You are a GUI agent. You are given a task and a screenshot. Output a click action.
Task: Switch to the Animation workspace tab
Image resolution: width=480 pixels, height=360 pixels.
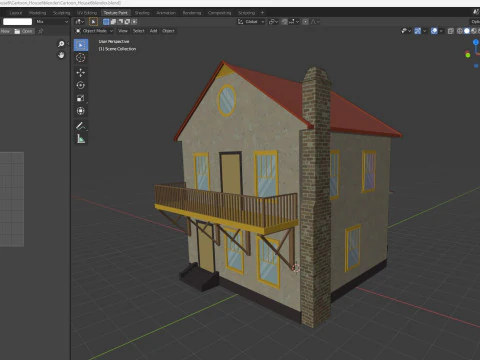[x=166, y=13]
